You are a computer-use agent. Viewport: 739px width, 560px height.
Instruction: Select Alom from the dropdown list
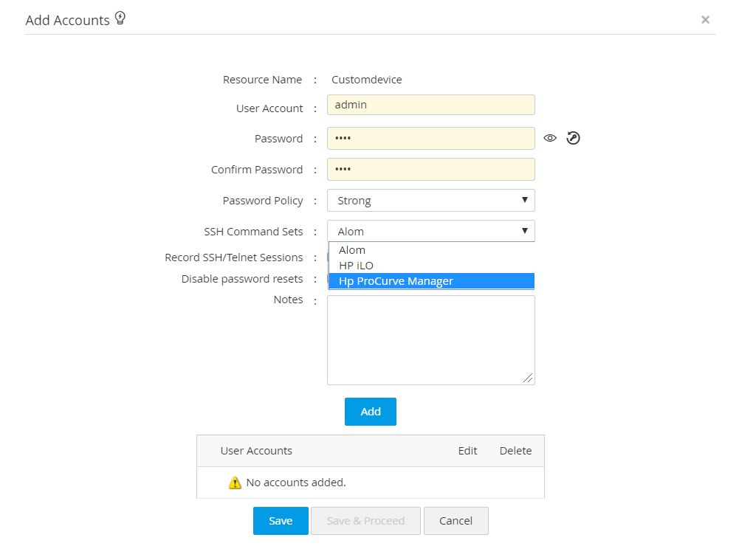click(352, 250)
